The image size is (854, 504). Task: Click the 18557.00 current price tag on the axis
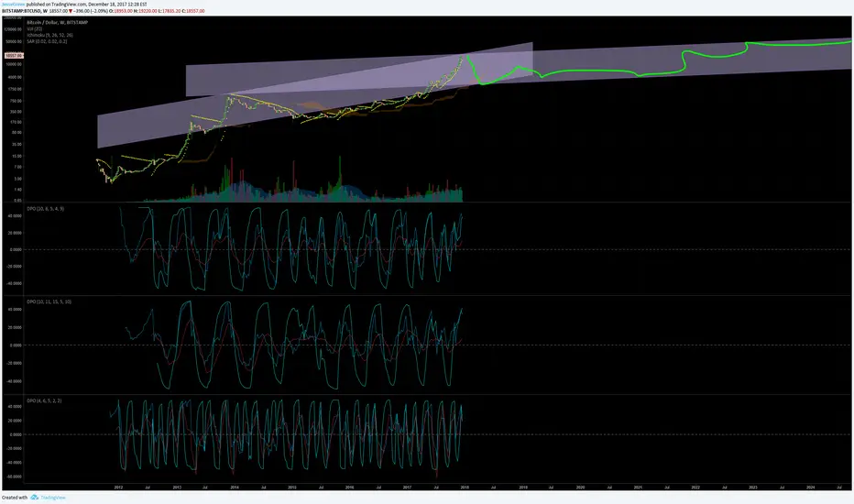(x=14, y=56)
